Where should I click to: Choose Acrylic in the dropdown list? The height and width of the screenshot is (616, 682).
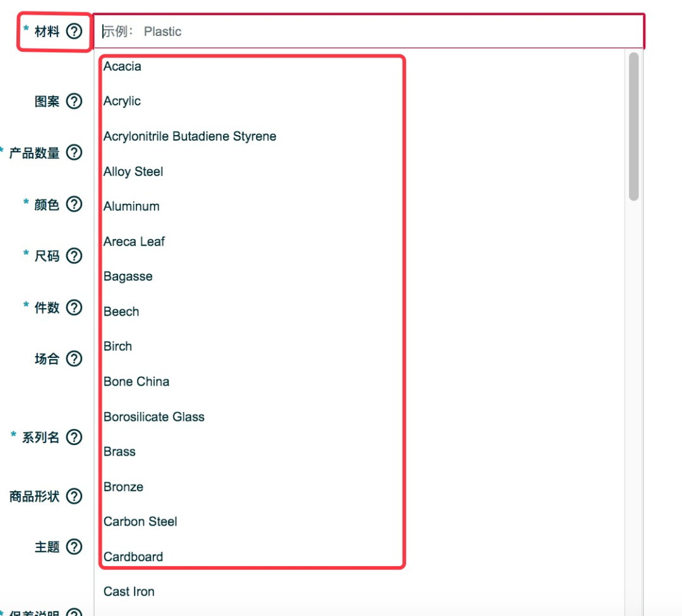click(123, 101)
